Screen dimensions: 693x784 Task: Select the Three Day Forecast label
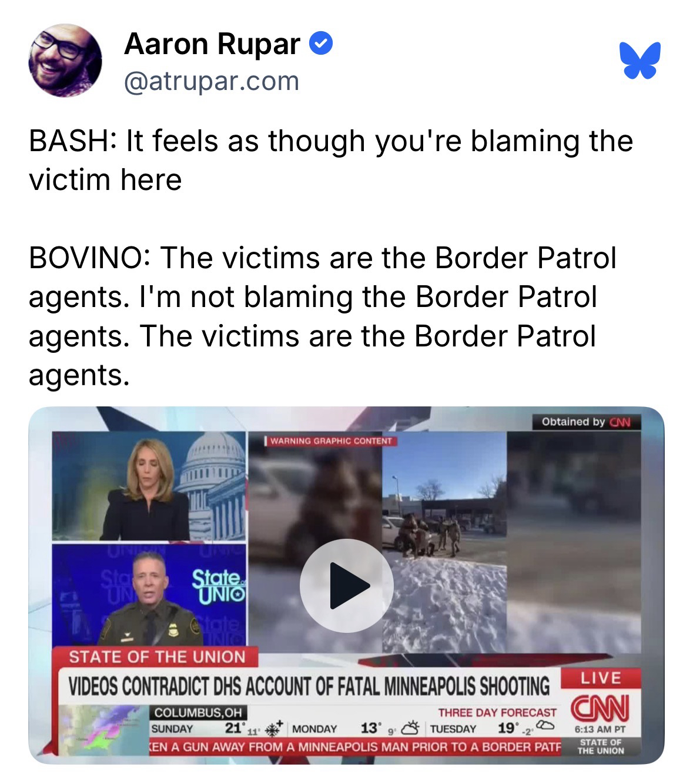click(x=497, y=712)
